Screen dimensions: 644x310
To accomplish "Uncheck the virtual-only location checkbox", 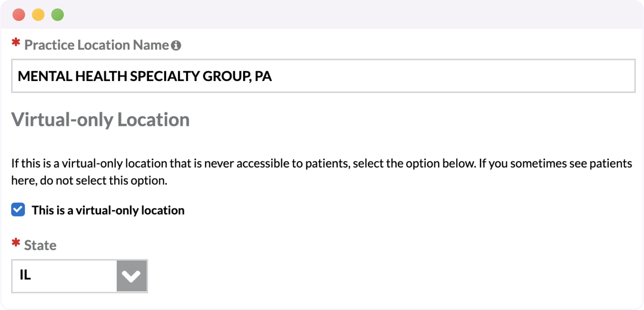I will [x=18, y=209].
